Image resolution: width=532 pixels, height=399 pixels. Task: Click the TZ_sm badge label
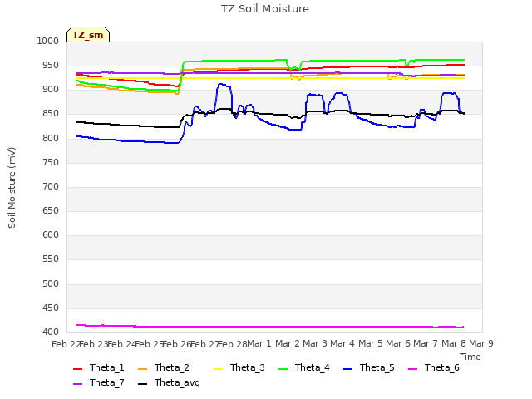tap(88, 35)
